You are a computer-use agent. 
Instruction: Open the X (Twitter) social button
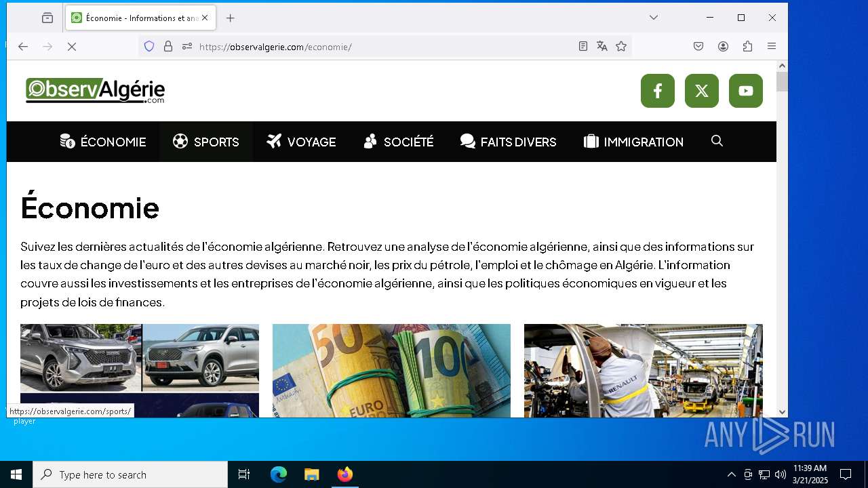click(702, 91)
